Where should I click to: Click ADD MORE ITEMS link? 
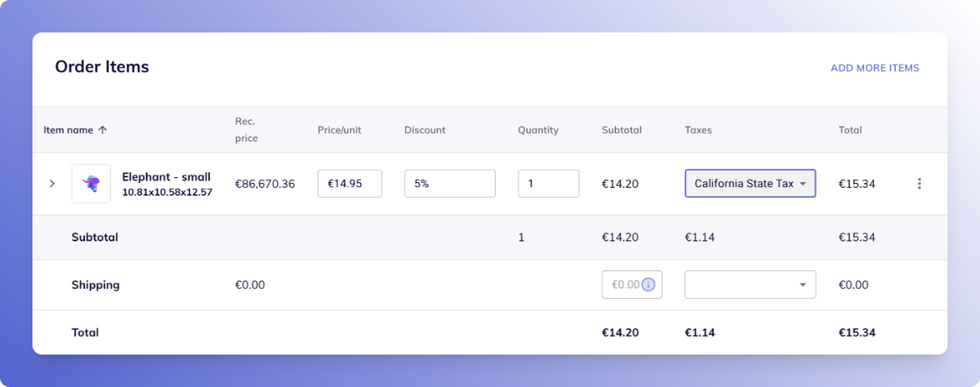875,68
